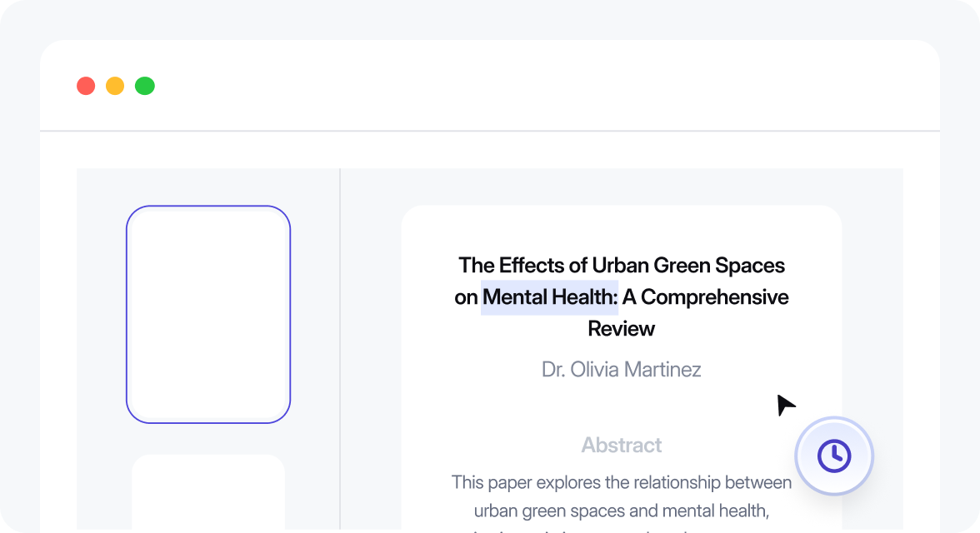
Task: Minimize the window with the yellow button
Action: click(x=115, y=86)
